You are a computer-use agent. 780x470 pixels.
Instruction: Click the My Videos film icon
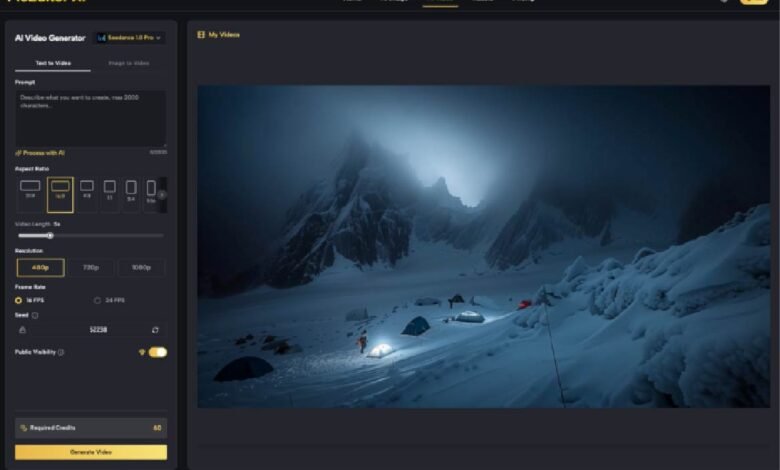tap(201, 35)
